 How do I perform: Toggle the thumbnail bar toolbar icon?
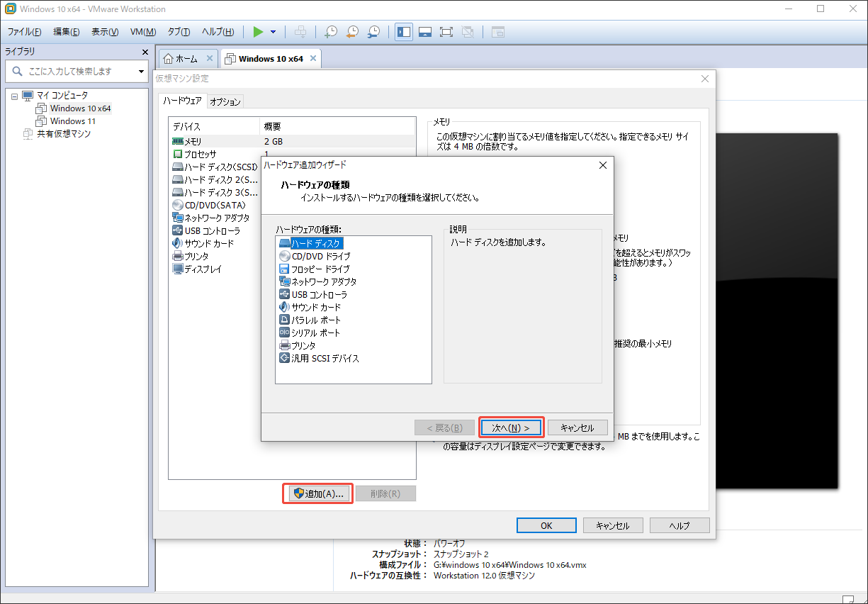[425, 32]
